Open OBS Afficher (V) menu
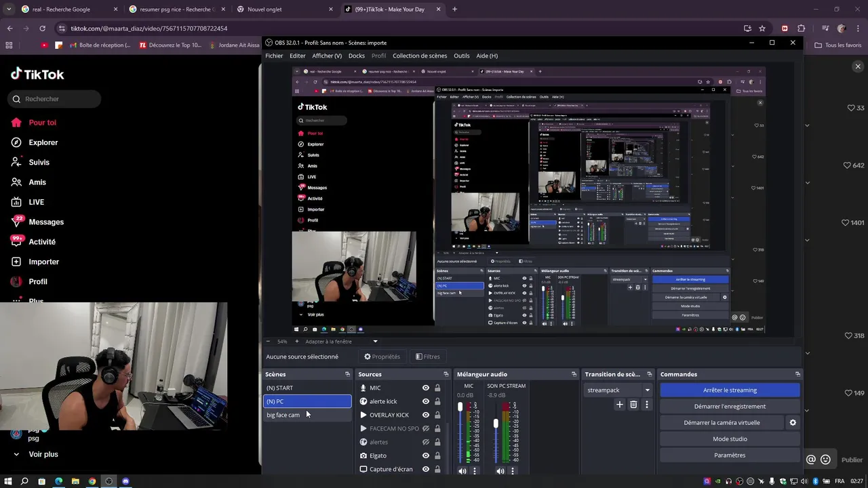The width and height of the screenshot is (868, 488). 327,56
